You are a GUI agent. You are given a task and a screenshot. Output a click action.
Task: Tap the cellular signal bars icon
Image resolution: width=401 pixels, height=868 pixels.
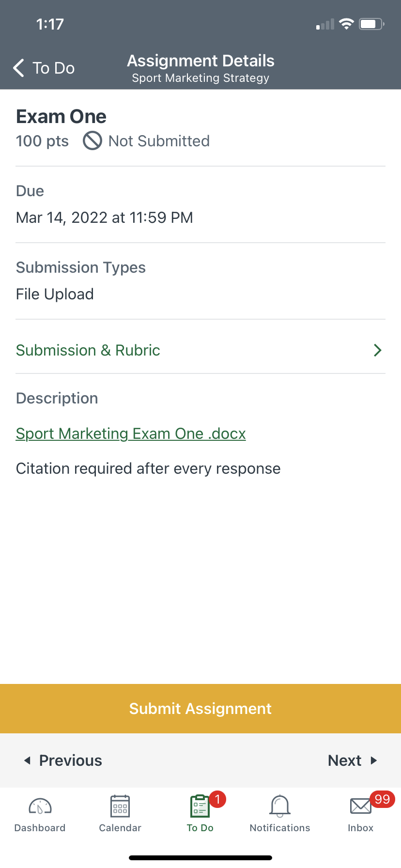pyautogui.click(x=325, y=25)
